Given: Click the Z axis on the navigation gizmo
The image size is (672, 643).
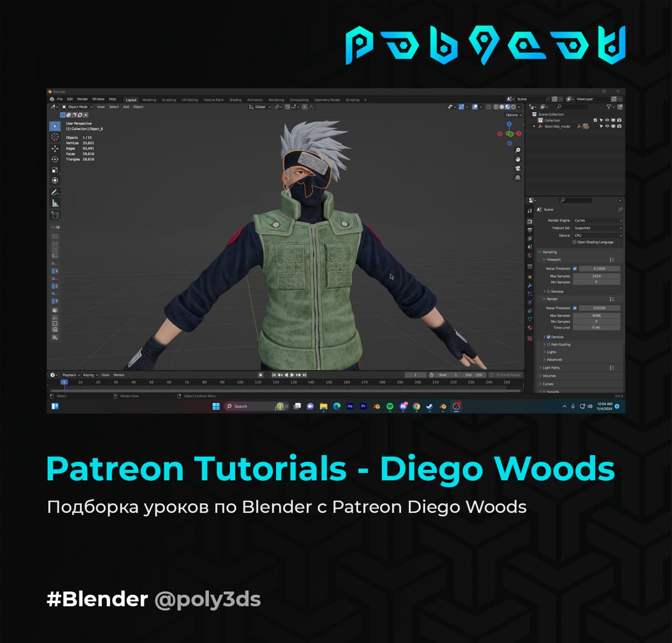Looking at the screenshot, I should (x=509, y=124).
